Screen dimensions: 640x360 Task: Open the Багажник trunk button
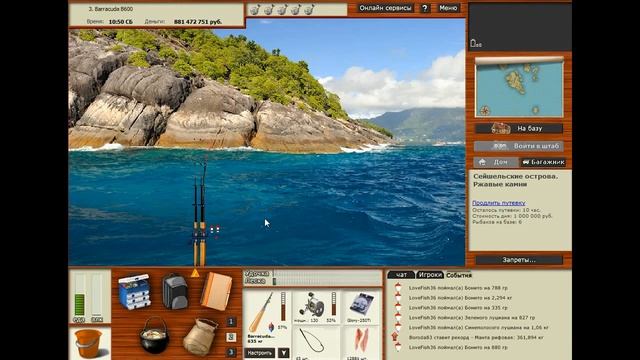(543, 162)
